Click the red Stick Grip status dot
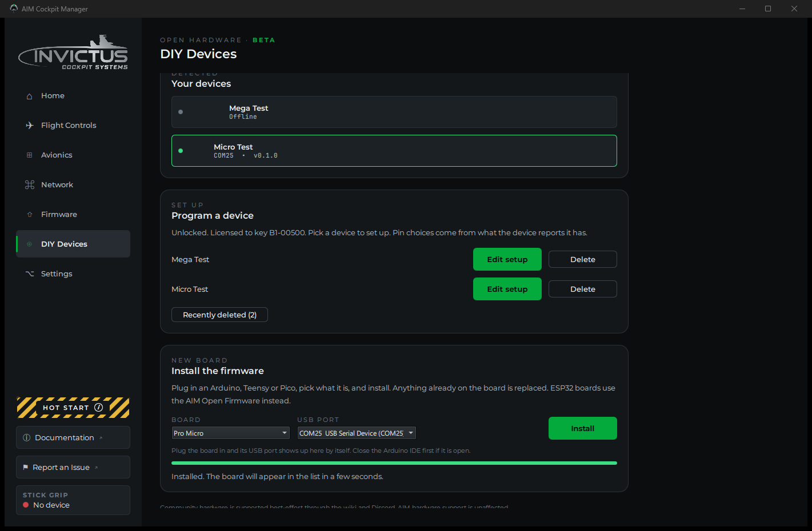 [x=26, y=505]
